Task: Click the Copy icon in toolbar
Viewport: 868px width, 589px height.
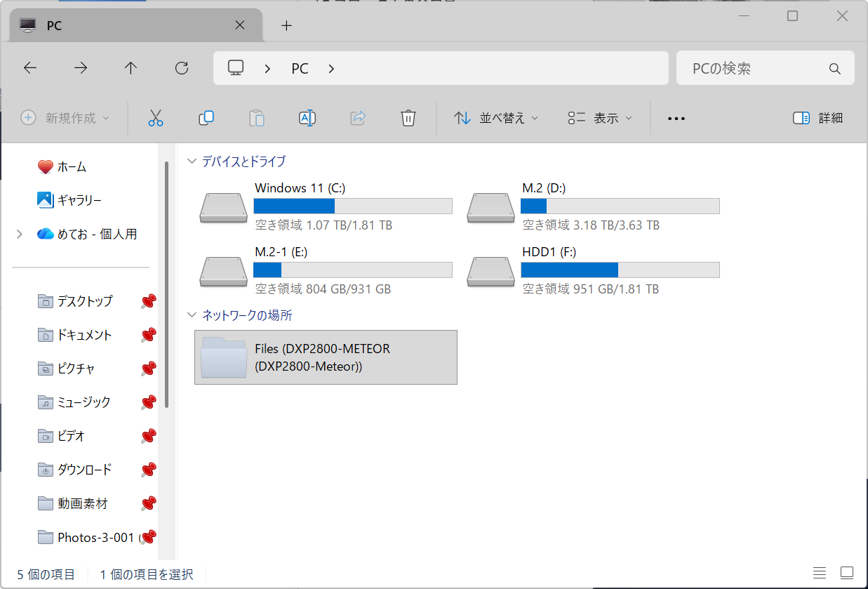Action: [206, 118]
